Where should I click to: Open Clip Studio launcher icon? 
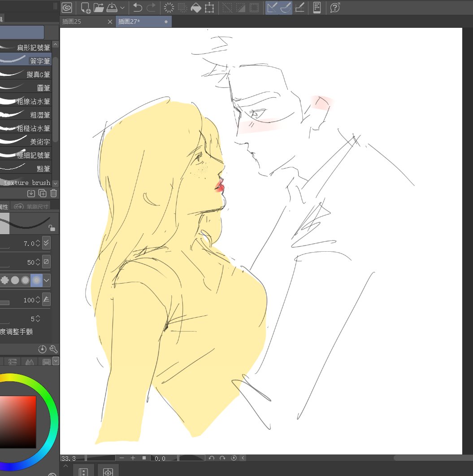[x=67, y=8]
